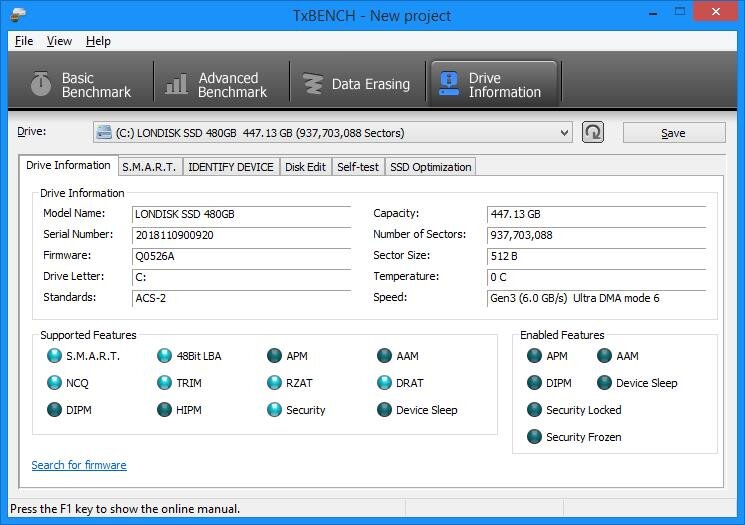Open the Data Erasing section

356,85
